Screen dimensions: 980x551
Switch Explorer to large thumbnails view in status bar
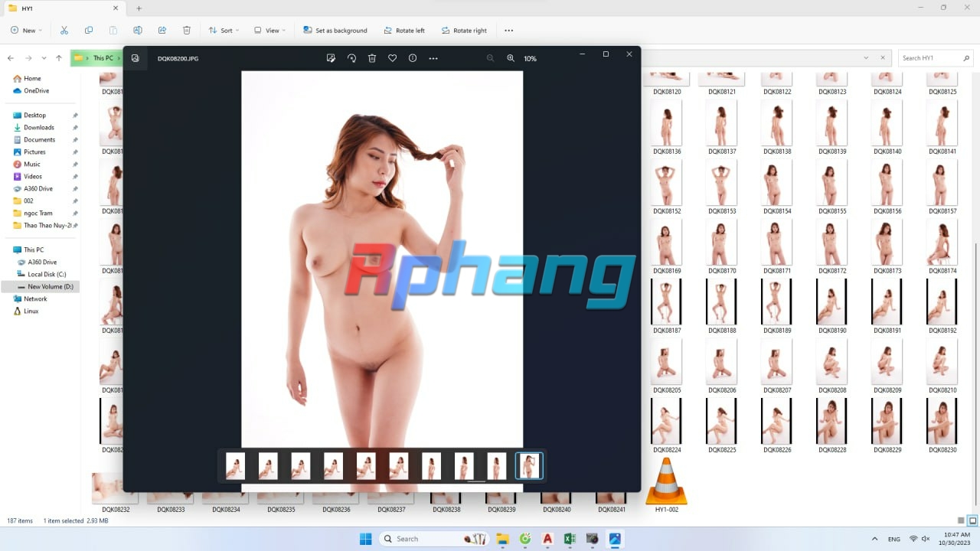[x=973, y=520]
